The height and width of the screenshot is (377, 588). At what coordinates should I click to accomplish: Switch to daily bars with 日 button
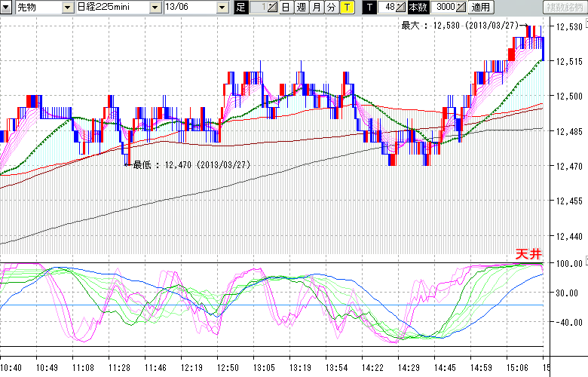285,8
